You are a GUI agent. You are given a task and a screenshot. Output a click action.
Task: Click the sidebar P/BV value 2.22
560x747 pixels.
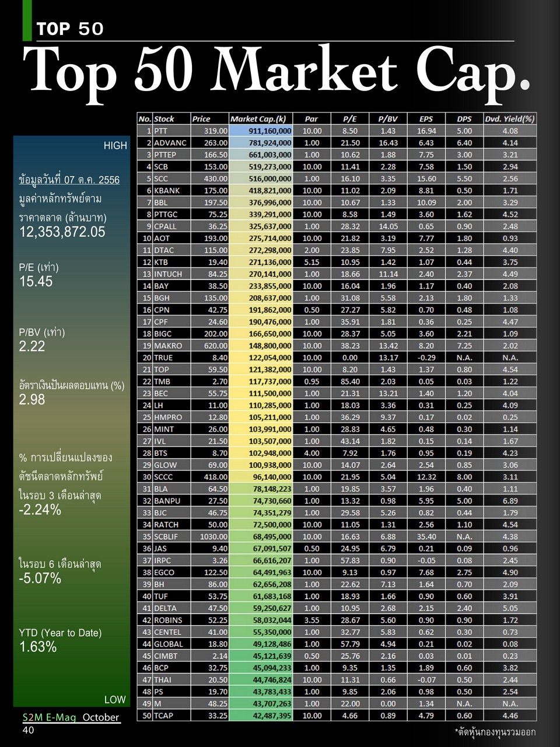pyautogui.click(x=32, y=346)
